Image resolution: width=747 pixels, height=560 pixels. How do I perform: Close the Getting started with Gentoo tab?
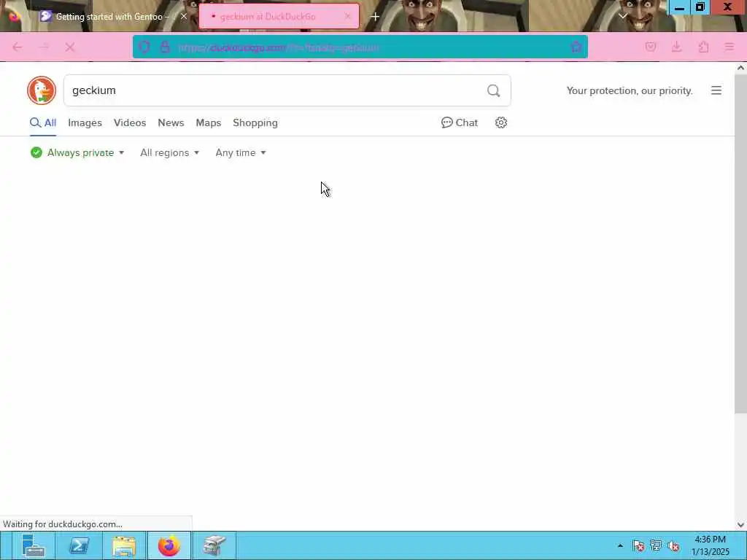point(183,16)
